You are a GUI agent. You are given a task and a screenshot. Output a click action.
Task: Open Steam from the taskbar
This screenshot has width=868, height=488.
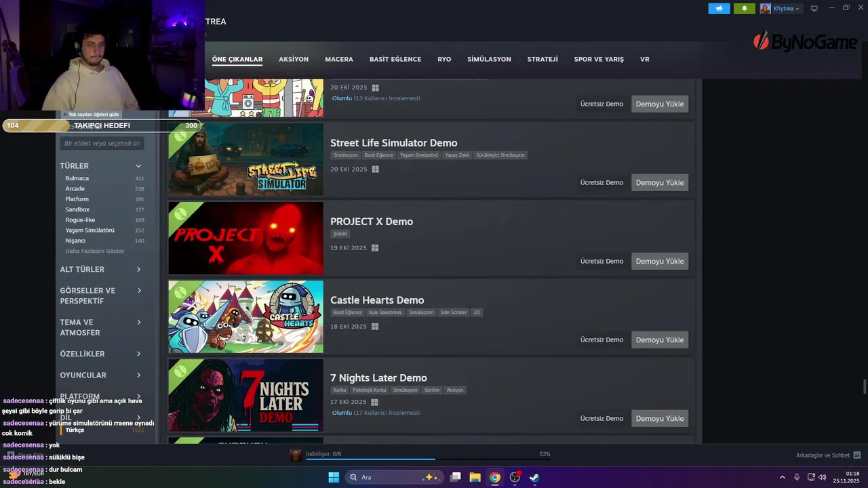534,477
